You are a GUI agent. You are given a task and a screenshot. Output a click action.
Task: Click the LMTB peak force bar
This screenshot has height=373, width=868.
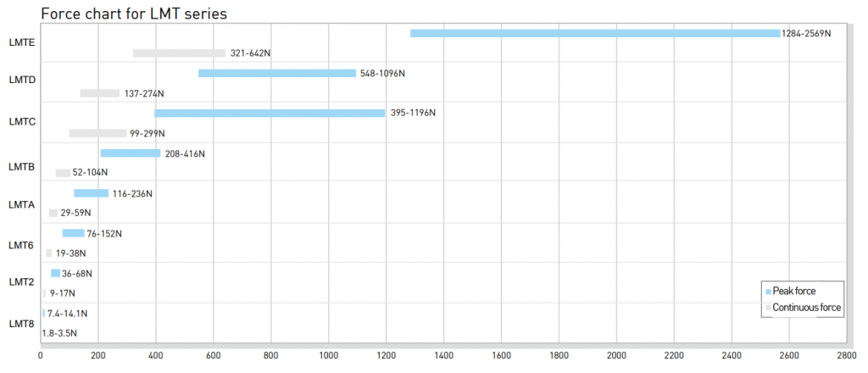point(131,153)
